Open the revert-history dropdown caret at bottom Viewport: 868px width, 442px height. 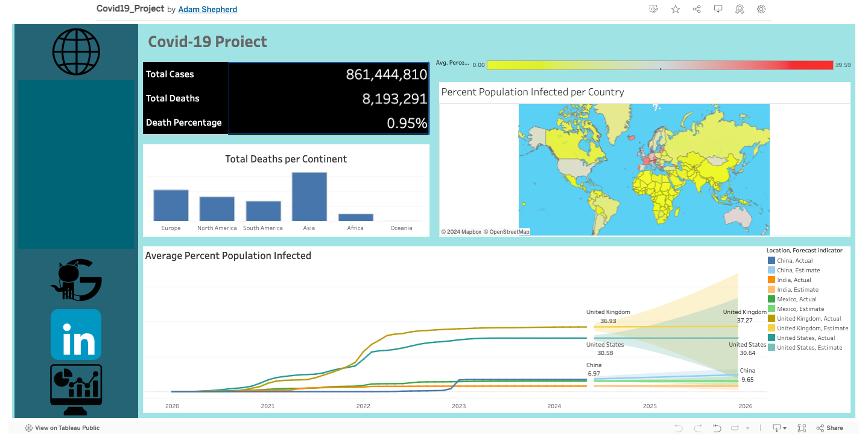coord(747,428)
